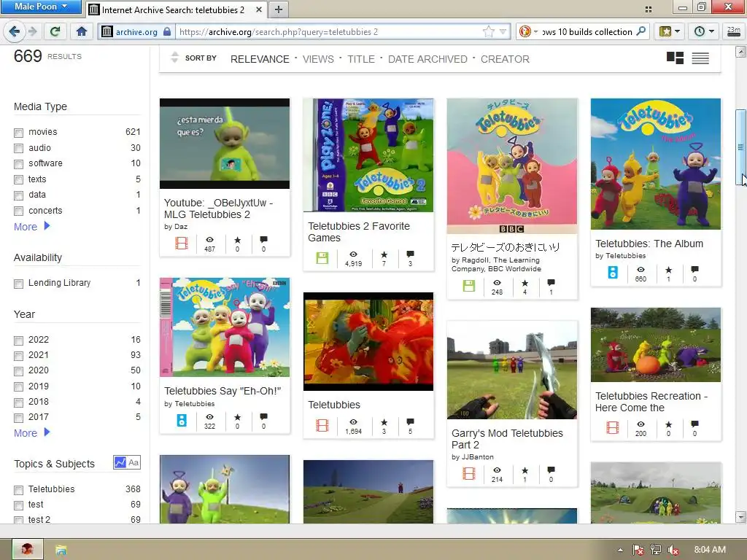Check the 2021 year filter
Image resolution: width=747 pixels, height=560 pixels.
18,356
